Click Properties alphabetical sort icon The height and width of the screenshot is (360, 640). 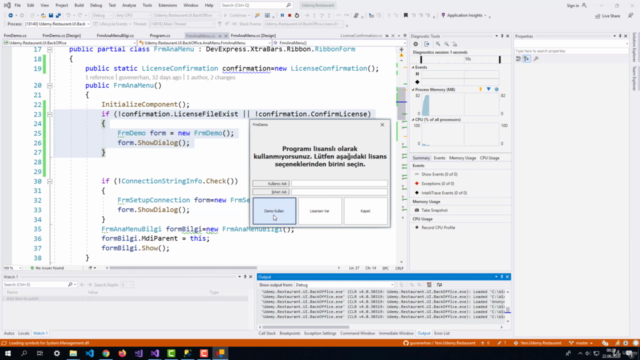point(527,59)
